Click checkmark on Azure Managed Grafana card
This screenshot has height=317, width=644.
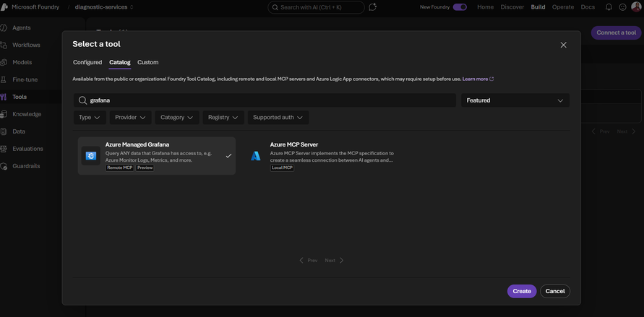[229, 156]
